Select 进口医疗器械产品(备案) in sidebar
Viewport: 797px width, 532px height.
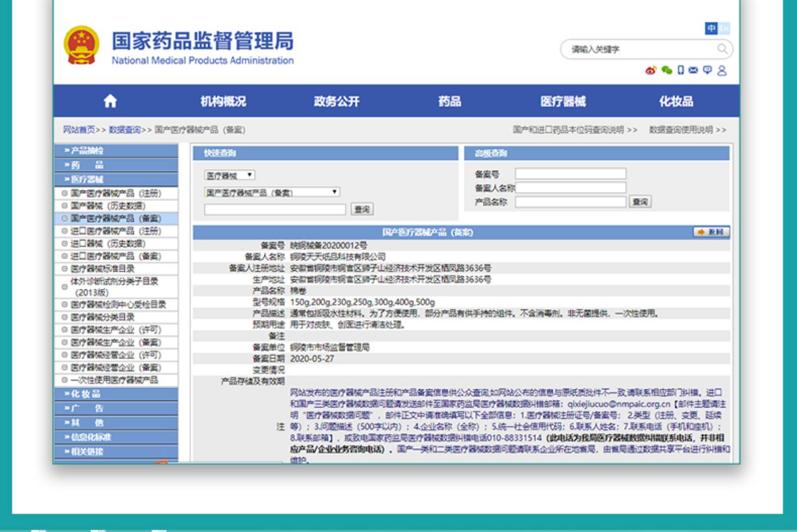pos(116,256)
